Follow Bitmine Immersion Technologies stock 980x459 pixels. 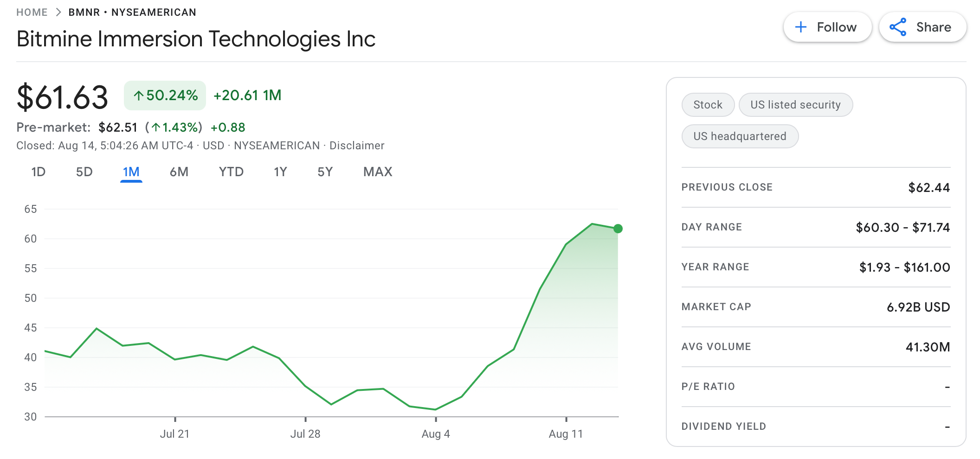coord(827,27)
